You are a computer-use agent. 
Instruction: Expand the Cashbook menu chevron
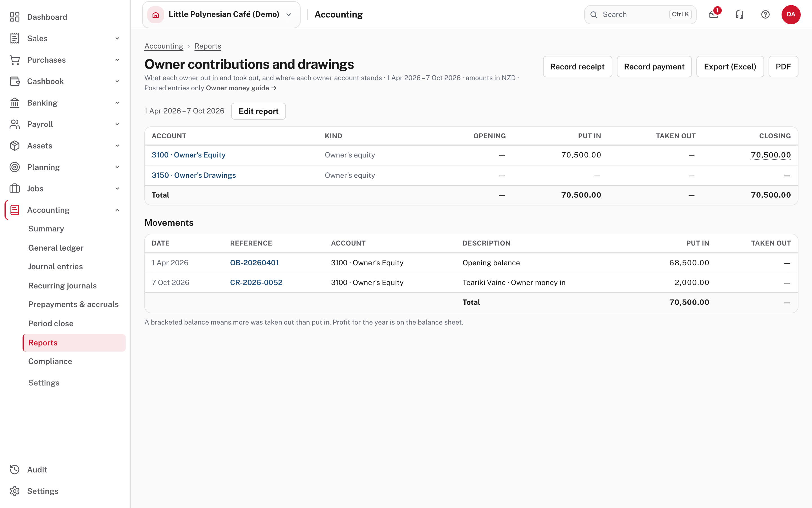click(x=117, y=81)
